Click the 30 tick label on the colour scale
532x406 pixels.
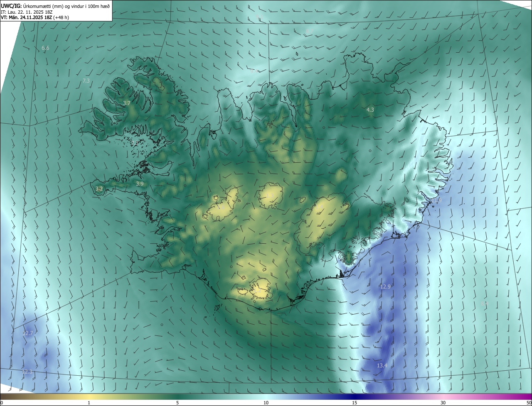pos(443,403)
